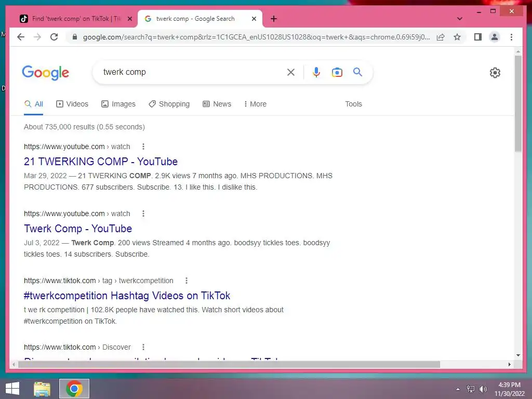Open the Chrome side panel
The image size is (532, 399).
(478, 37)
